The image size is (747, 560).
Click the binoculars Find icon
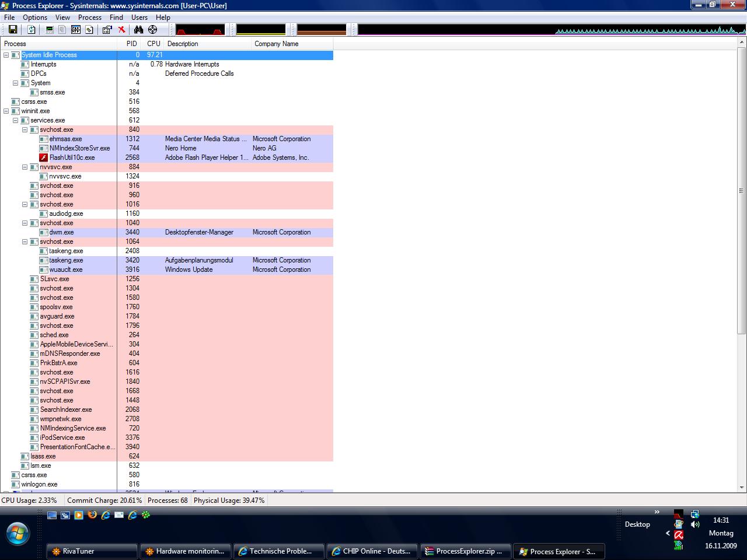(x=138, y=30)
